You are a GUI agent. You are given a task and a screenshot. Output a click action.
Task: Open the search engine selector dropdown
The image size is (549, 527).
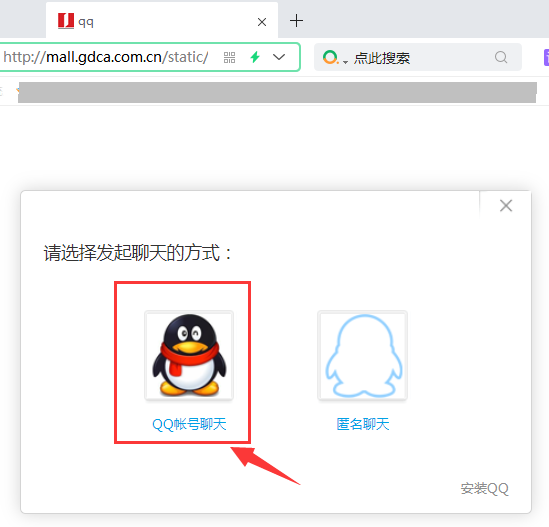point(345,62)
